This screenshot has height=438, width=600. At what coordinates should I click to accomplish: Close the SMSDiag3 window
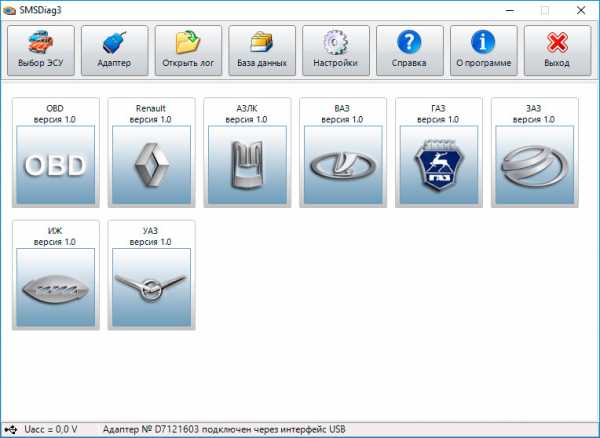(581, 11)
